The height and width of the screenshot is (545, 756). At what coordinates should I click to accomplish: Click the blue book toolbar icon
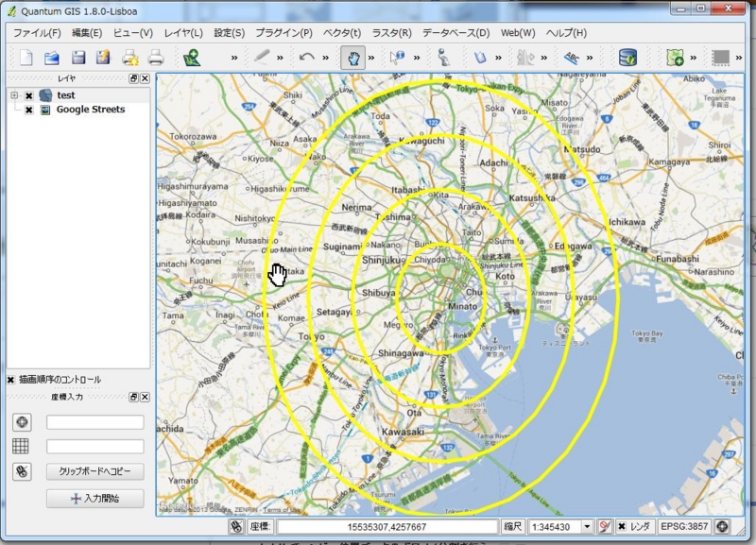point(480,58)
